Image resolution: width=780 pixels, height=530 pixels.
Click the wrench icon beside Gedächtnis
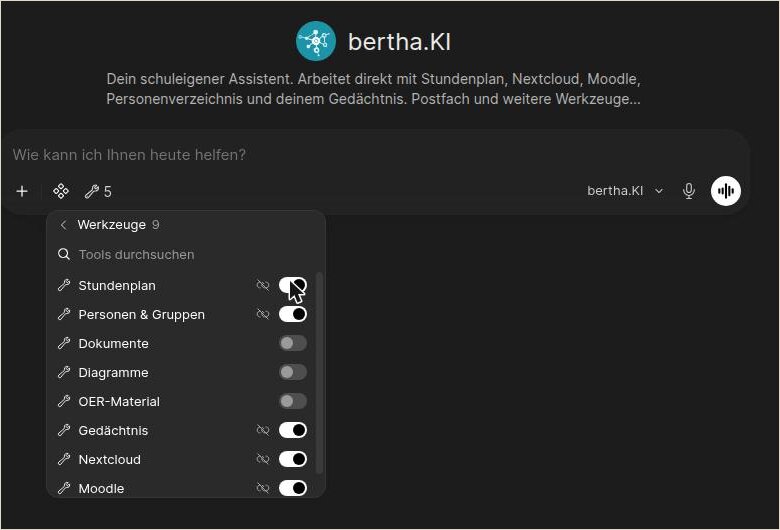tap(64, 430)
